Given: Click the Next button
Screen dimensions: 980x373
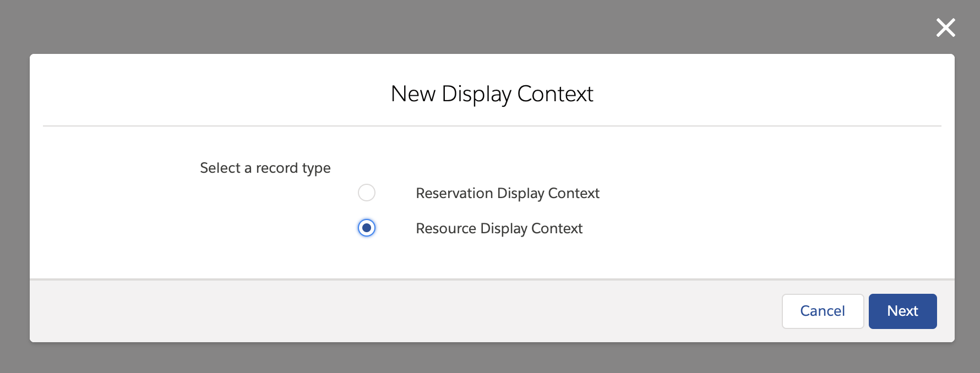Looking at the screenshot, I should point(902,311).
